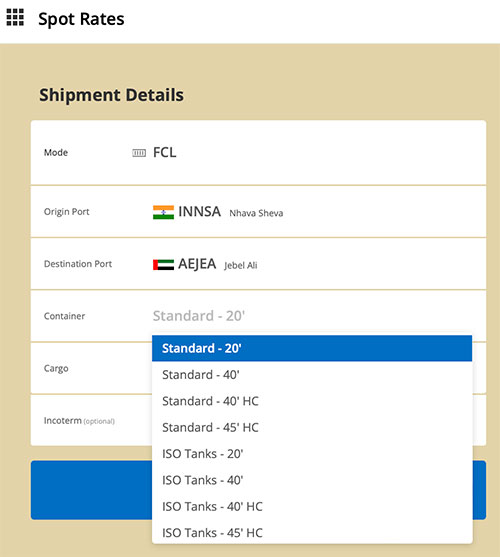Click the FCL container mode icon

tap(139, 153)
